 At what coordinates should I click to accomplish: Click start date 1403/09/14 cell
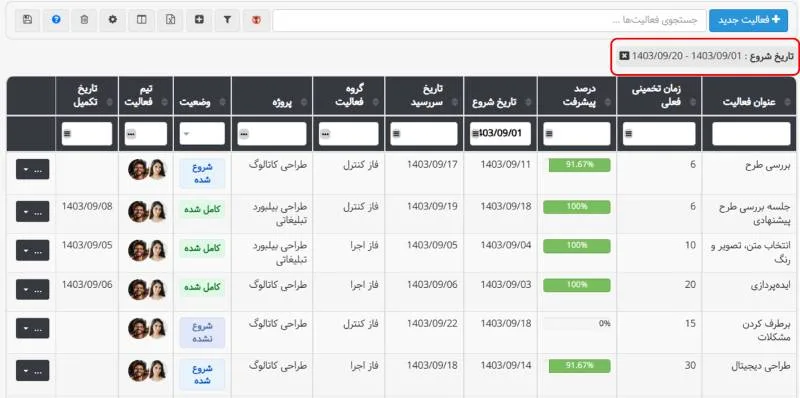coord(506,365)
